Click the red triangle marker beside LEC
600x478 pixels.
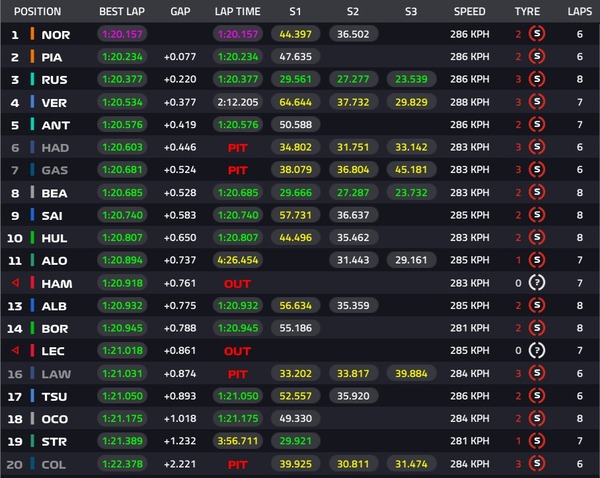click(x=14, y=352)
